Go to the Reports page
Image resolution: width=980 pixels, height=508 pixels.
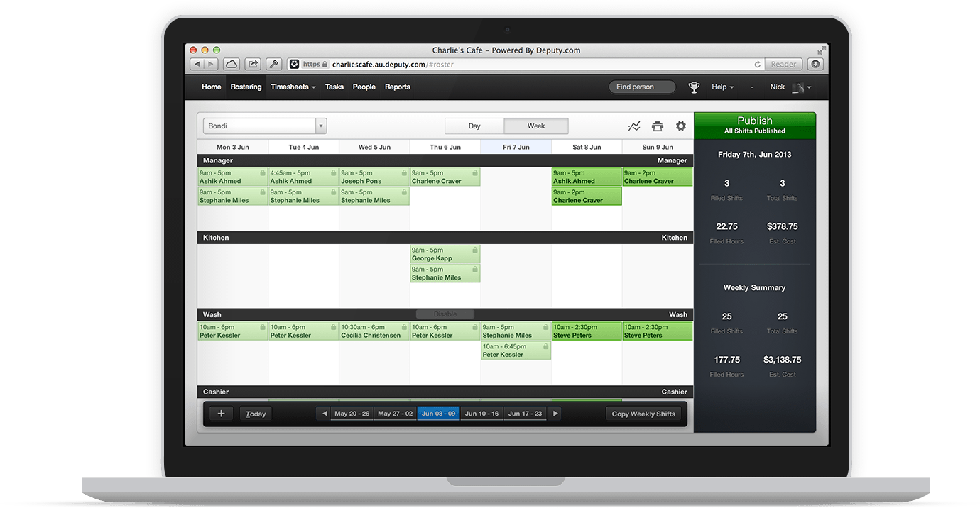398,87
